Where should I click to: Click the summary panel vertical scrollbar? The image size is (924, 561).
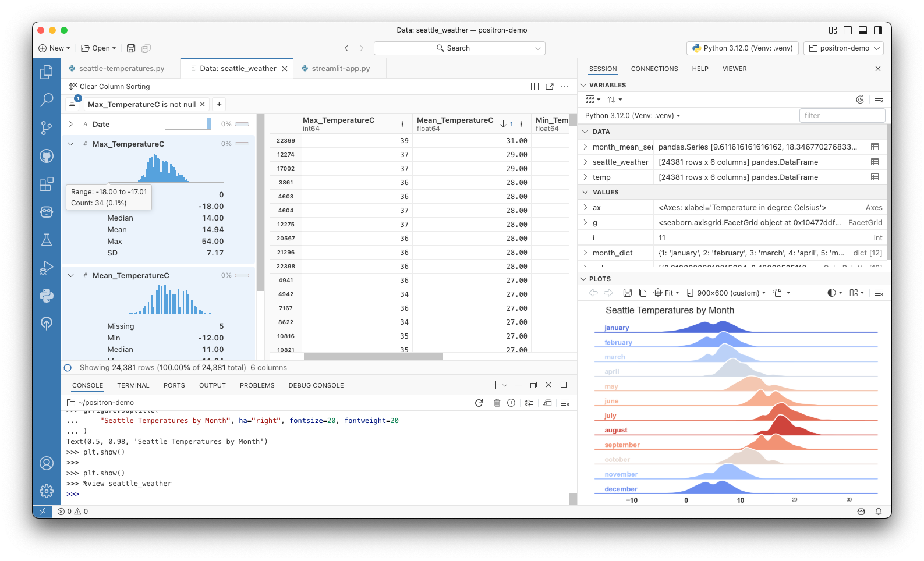tap(261, 203)
